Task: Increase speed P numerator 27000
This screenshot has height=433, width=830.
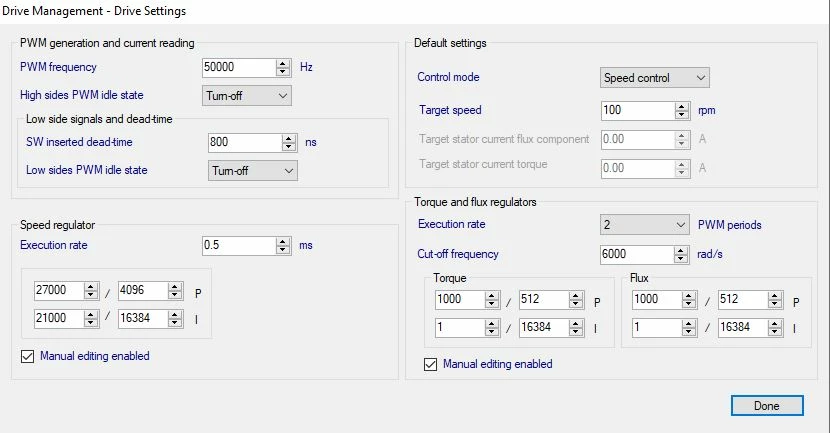Action: coord(91,286)
